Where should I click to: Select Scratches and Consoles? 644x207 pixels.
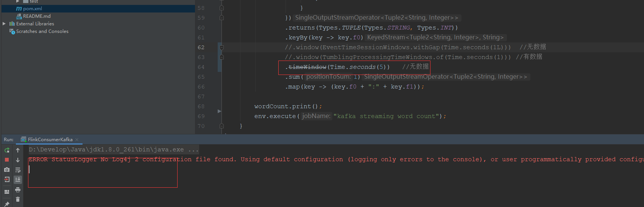(42, 31)
